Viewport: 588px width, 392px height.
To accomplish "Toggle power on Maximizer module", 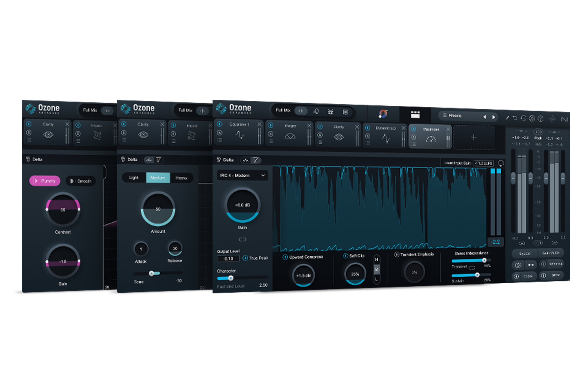I will (413, 129).
